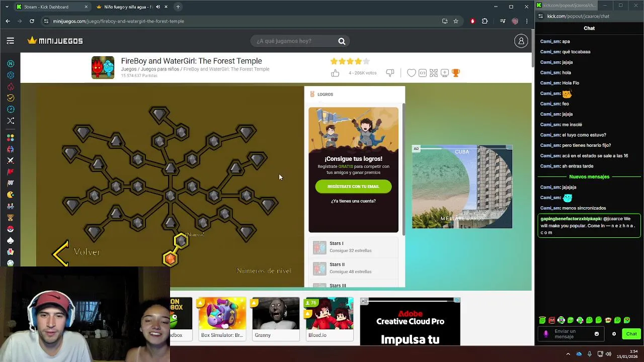Open the new games N sidebar icon
The width and height of the screenshot is (644, 362).
tap(11, 64)
